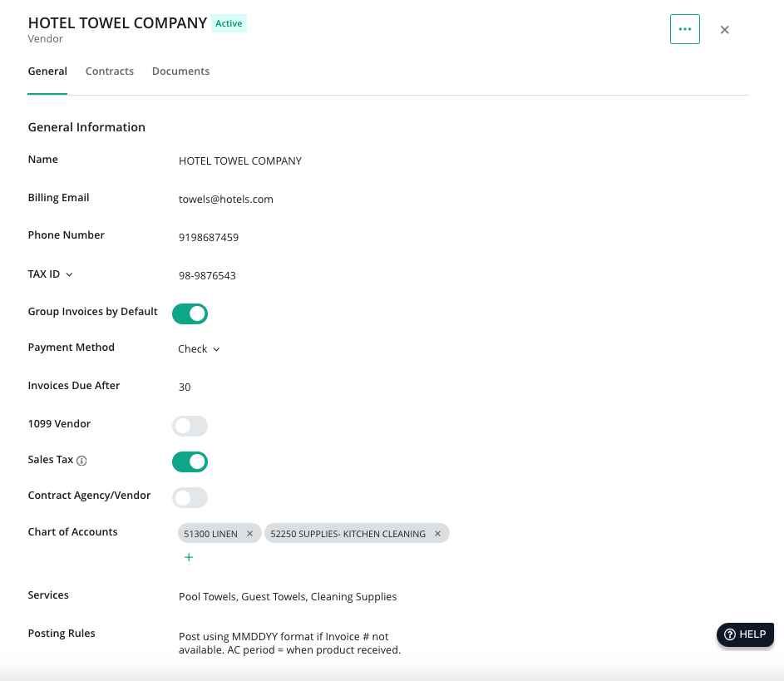Disable the Sales Tax toggle
Image resolution: width=784 pixels, height=681 pixels.
click(190, 461)
